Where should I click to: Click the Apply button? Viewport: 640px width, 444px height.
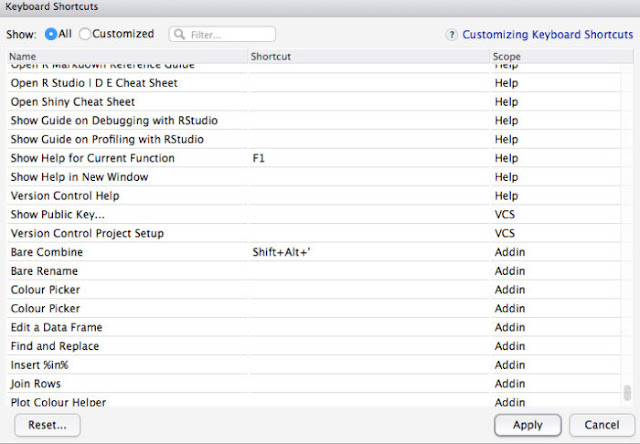527,425
